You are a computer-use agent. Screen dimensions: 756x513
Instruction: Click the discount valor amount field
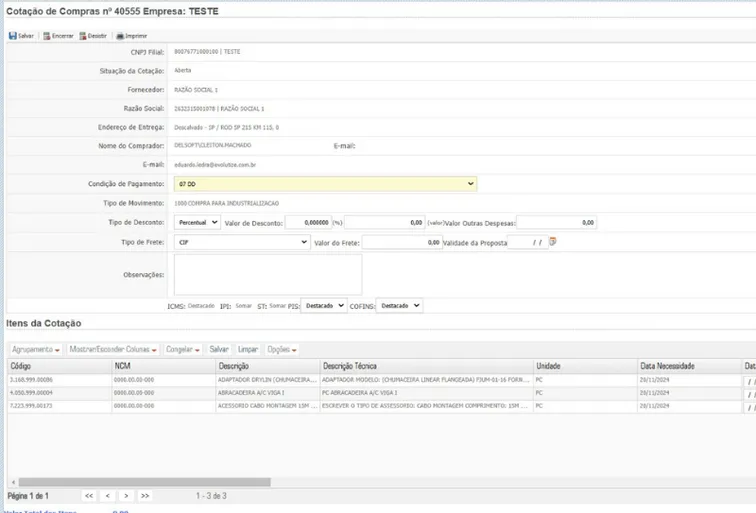(x=385, y=222)
